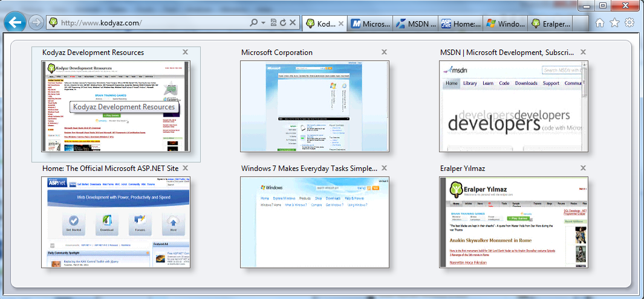The image size is (644, 299).
Task: Click the Search magnifier in address bar
Action: click(x=254, y=22)
